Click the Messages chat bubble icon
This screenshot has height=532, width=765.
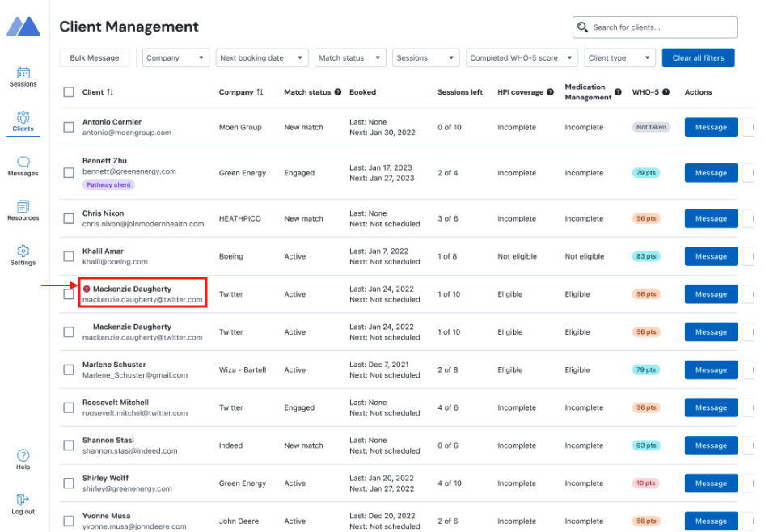coord(23,162)
